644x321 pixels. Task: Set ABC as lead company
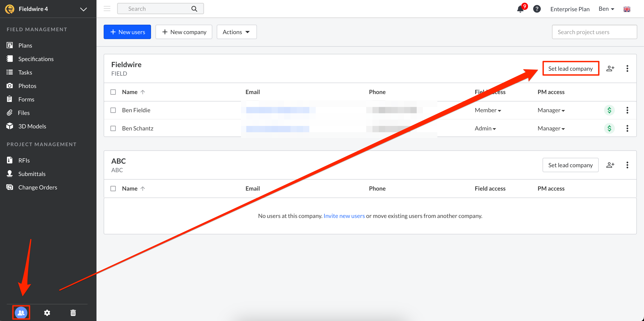point(570,165)
